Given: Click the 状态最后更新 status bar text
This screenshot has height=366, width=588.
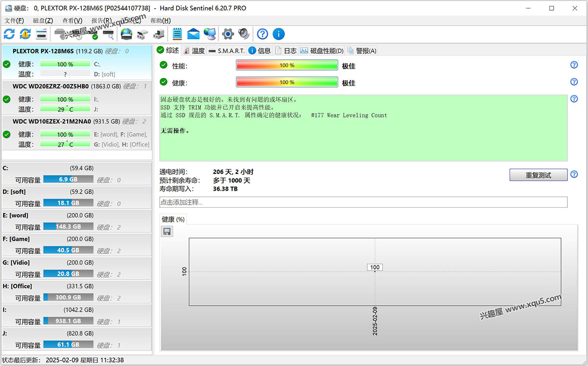Looking at the screenshot, I should pos(63,360).
